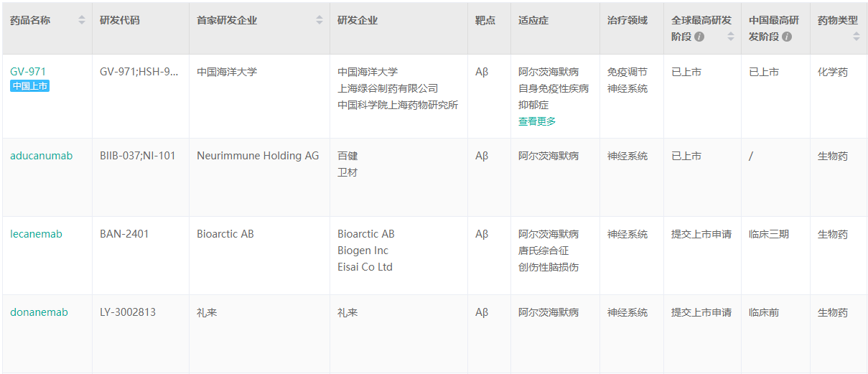Click 百健 in aducanumab row

click(x=347, y=156)
